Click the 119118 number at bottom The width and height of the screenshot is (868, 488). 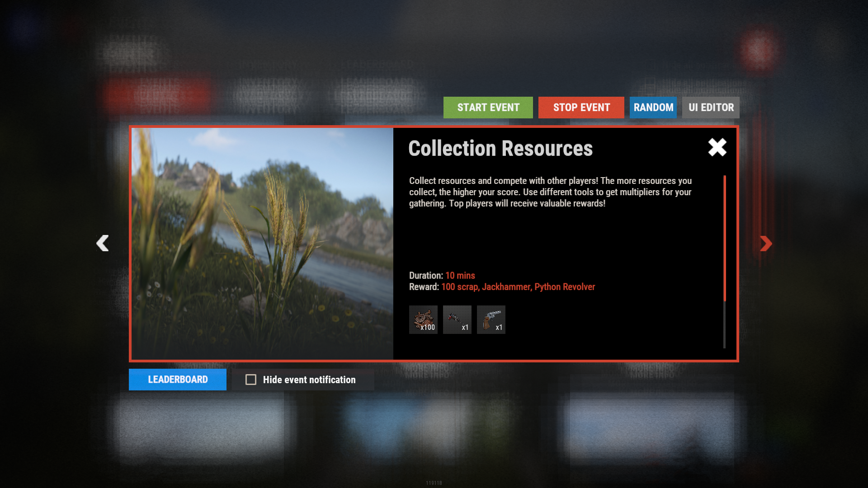point(434,483)
